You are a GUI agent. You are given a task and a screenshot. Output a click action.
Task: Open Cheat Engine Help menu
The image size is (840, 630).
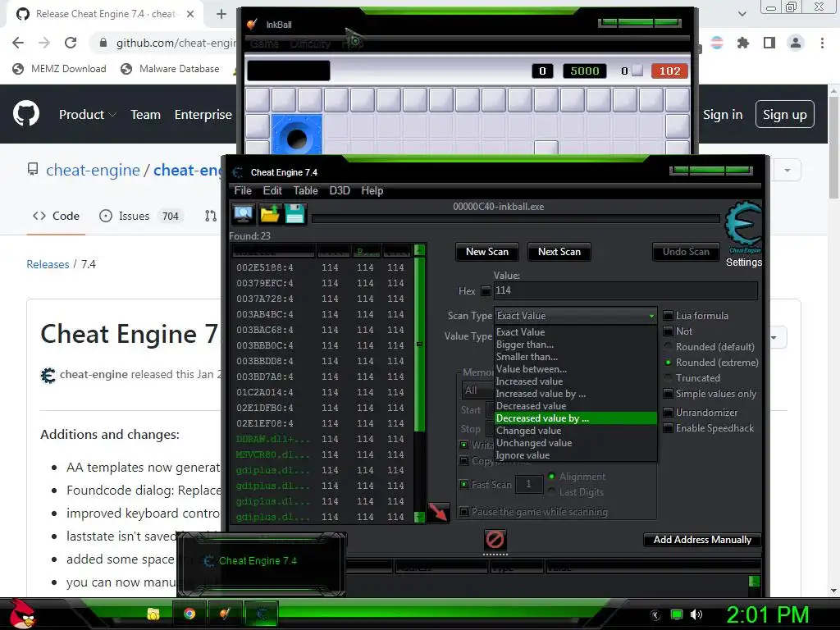point(372,190)
